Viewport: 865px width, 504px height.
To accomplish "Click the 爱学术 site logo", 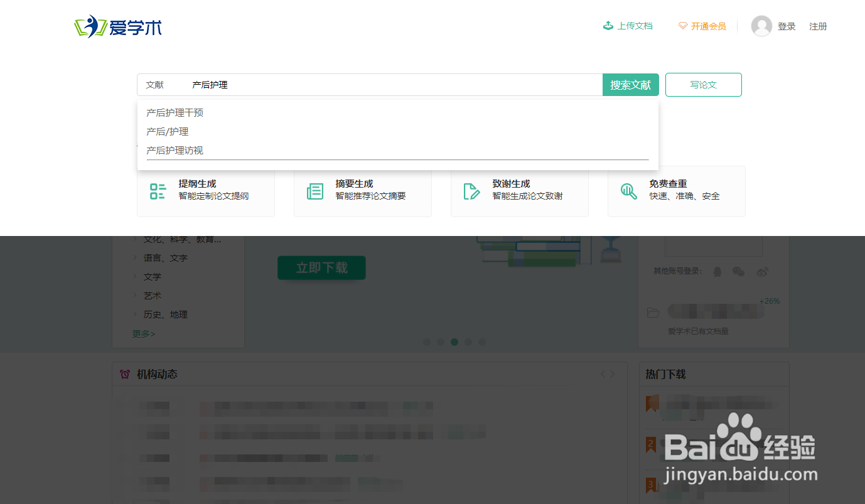I will coord(118,26).
